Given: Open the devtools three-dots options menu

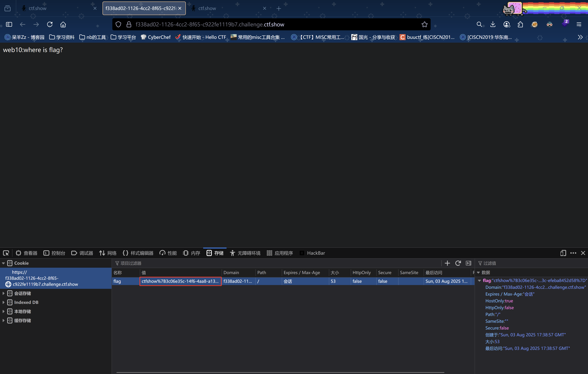Looking at the screenshot, I should [x=573, y=253].
